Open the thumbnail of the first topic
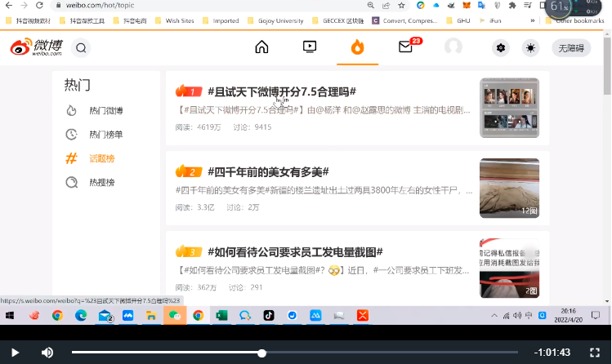 click(x=508, y=107)
